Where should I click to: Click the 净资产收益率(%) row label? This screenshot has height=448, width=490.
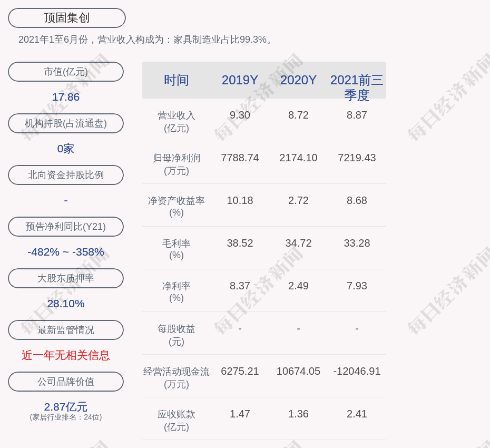tap(177, 207)
